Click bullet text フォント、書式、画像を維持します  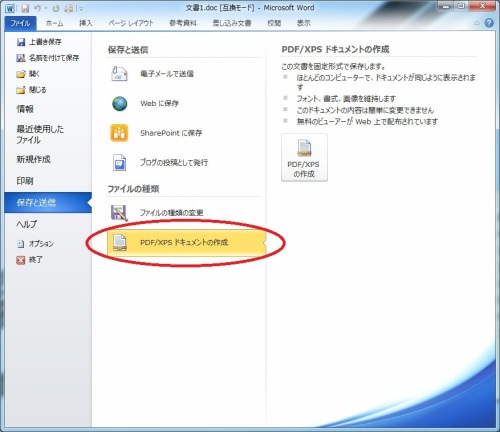pyautogui.click(x=346, y=99)
